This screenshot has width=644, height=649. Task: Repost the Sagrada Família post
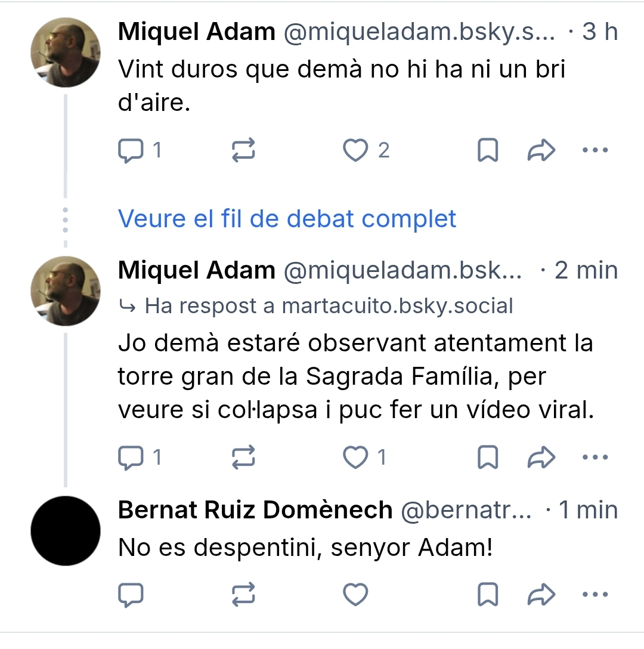click(x=243, y=458)
